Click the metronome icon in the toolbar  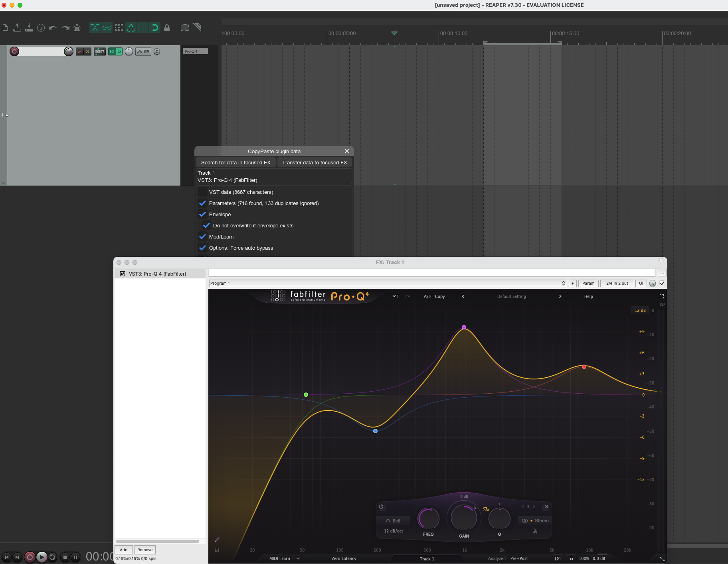[x=77, y=28]
